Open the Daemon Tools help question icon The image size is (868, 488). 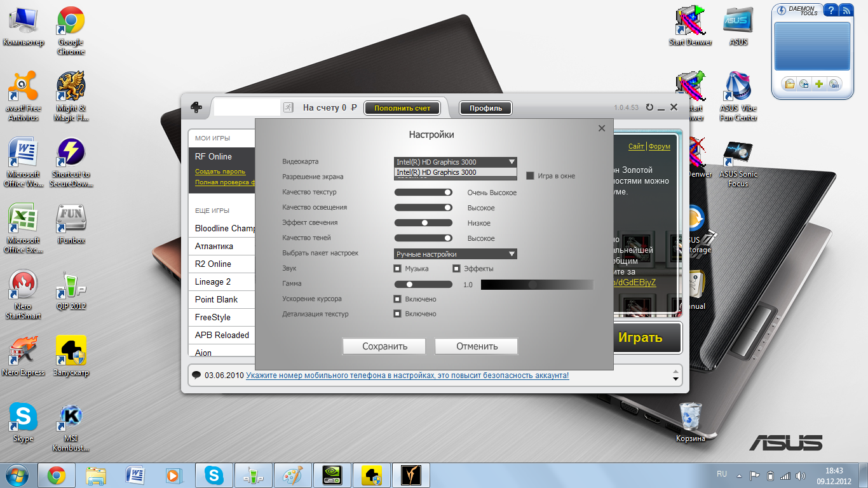click(x=829, y=10)
